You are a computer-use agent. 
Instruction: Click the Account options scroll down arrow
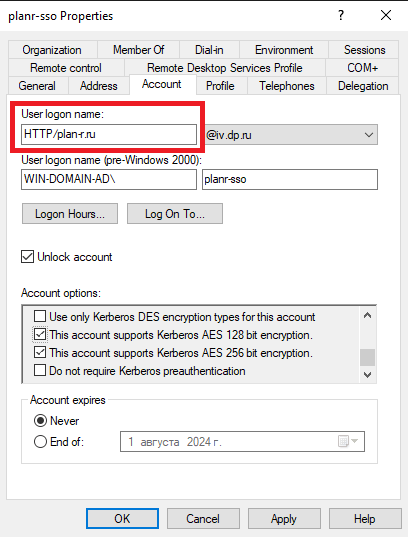[368, 374]
